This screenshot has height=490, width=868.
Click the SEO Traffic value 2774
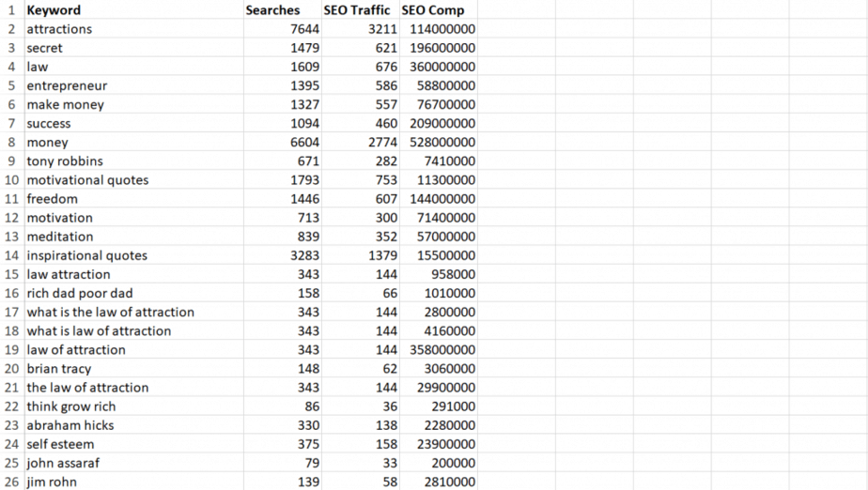coord(361,142)
